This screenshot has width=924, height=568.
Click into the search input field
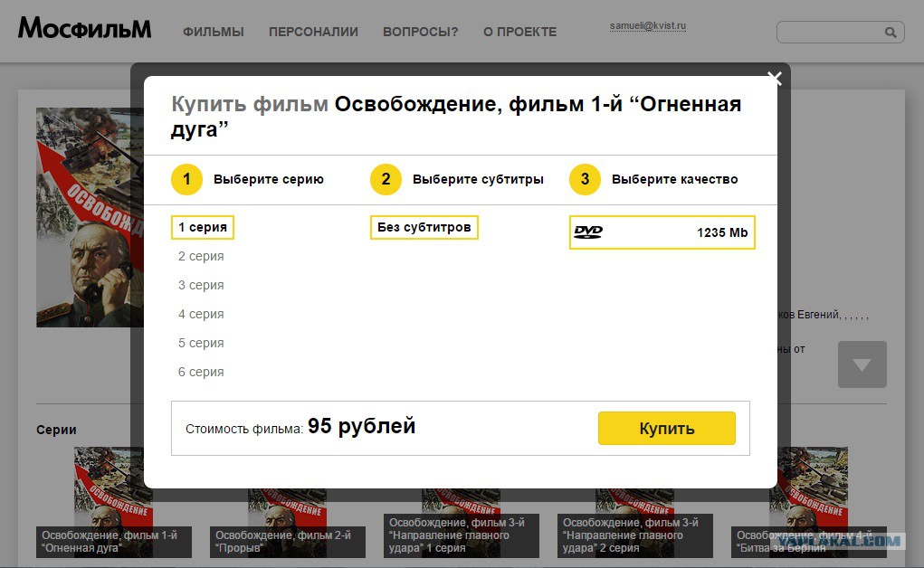(828, 33)
